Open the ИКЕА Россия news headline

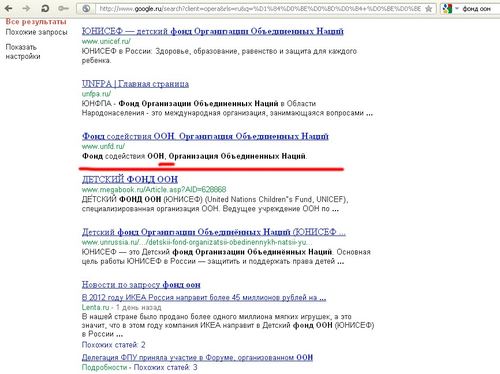pos(204,297)
